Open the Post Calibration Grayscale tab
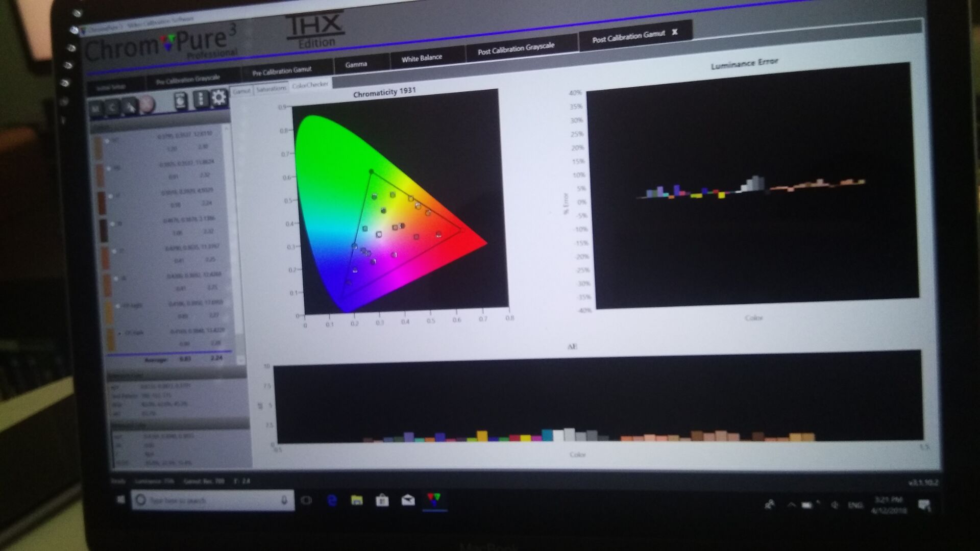 pos(516,49)
